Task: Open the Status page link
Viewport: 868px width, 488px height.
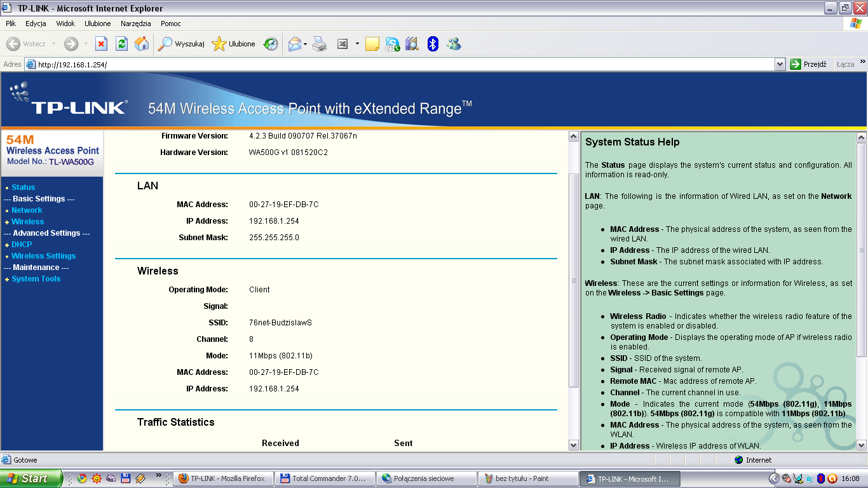Action: (x=24, y=187)
